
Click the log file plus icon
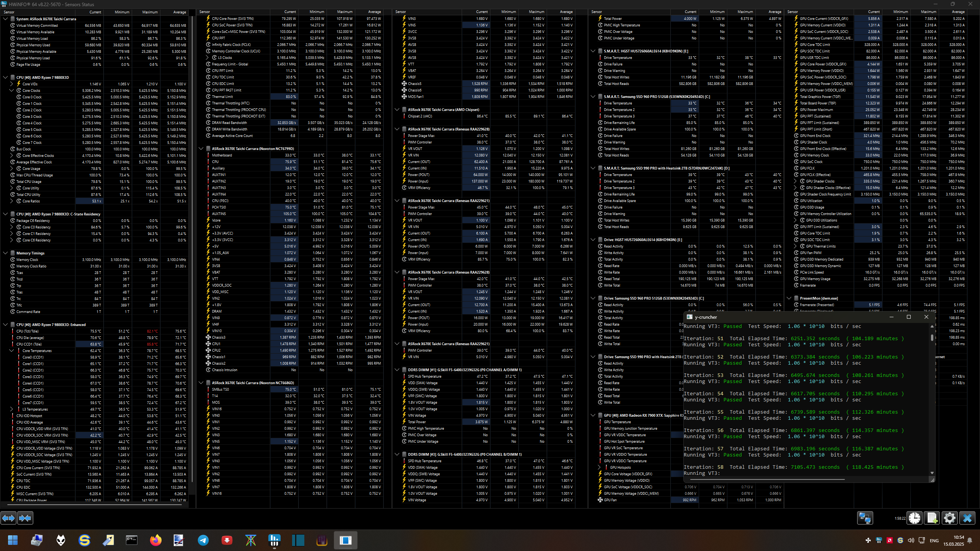pyautogui.click(x=932, y=518)
